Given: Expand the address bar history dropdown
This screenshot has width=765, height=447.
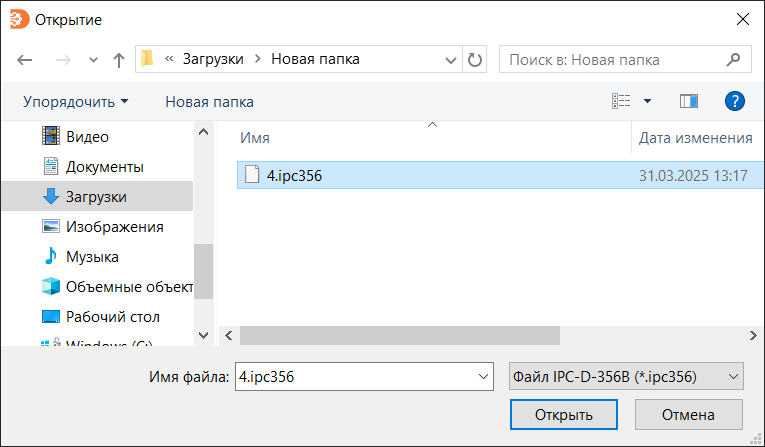Looking at the screenshot, I should point(451,60).
